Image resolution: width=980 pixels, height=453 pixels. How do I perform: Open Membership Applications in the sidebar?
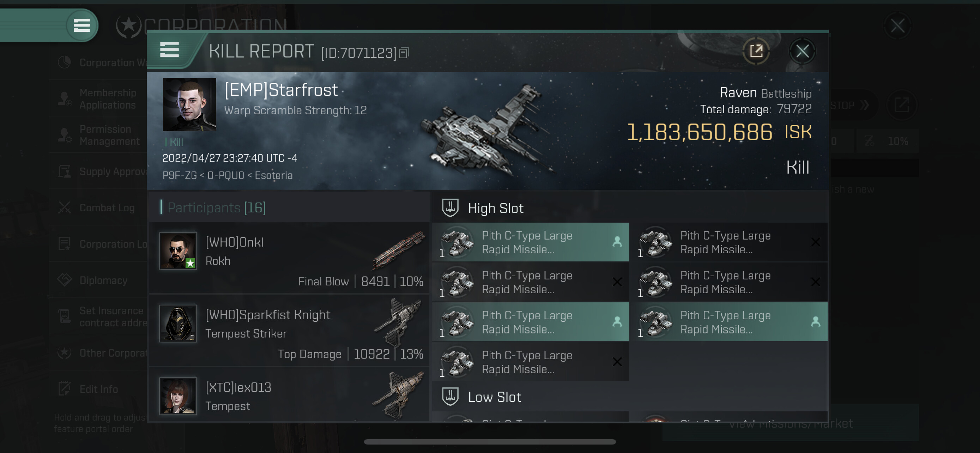pos(107,98)
